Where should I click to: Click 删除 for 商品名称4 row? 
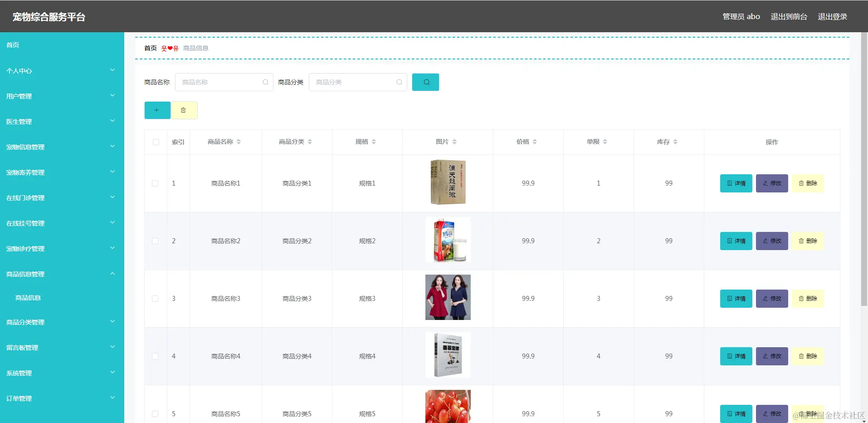tap(808, 356)
